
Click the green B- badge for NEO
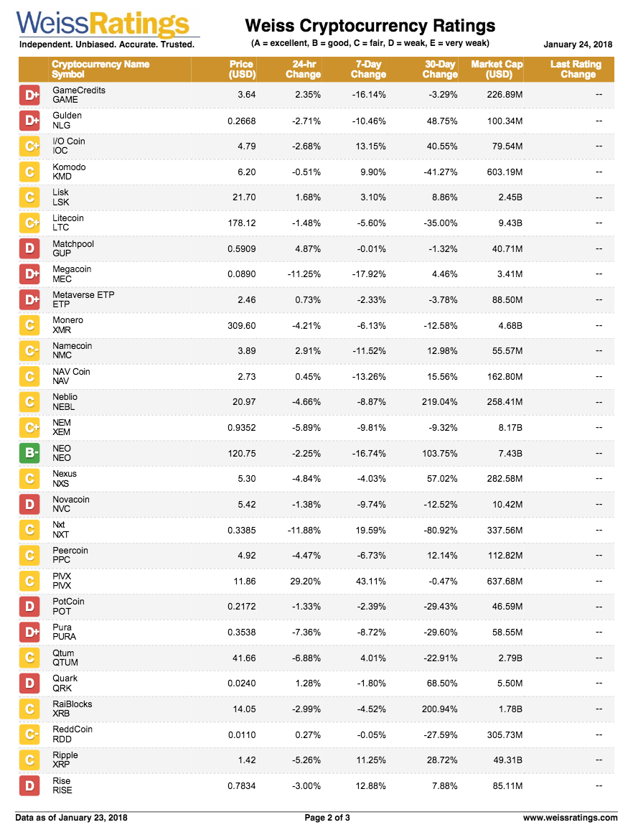[29, 453]
